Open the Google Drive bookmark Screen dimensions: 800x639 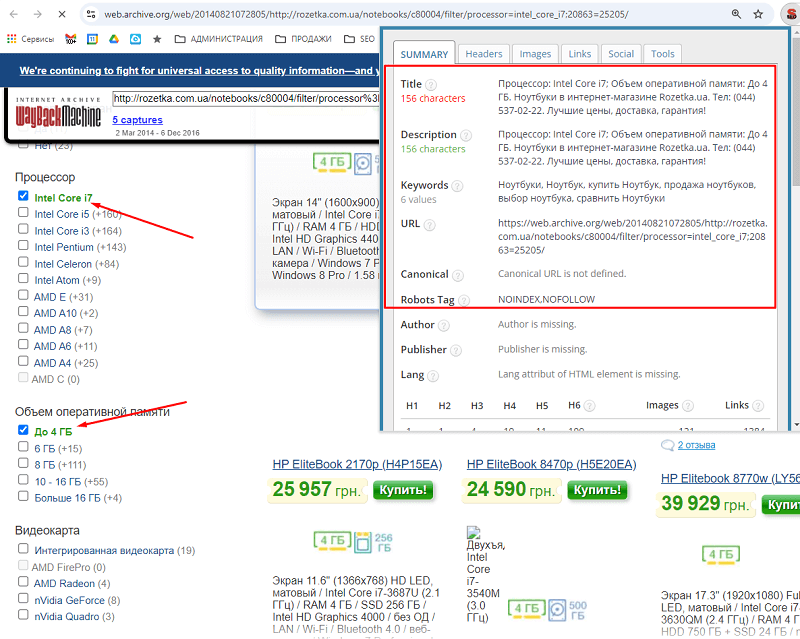point(114,39)
